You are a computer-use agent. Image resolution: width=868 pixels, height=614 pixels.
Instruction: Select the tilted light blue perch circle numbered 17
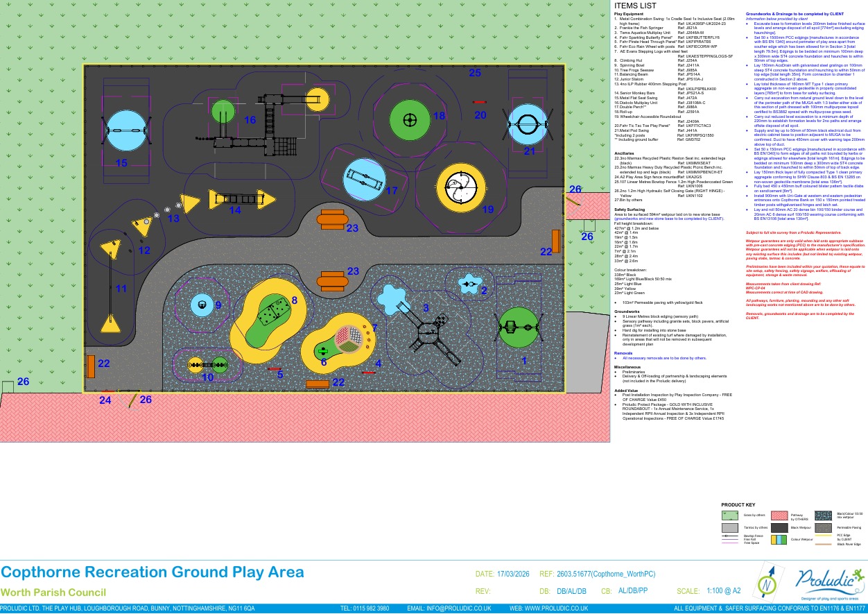[x=363, y=180]
